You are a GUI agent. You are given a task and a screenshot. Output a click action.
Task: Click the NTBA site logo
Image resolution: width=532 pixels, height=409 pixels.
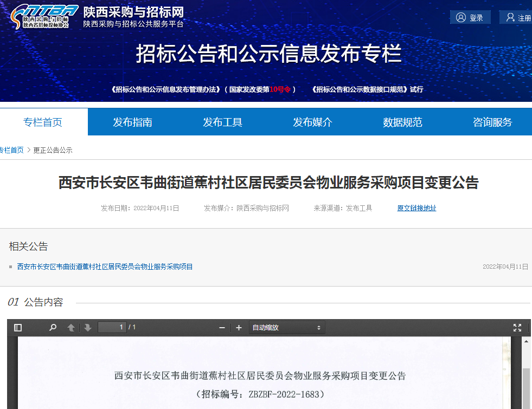(x=41, y=17)
